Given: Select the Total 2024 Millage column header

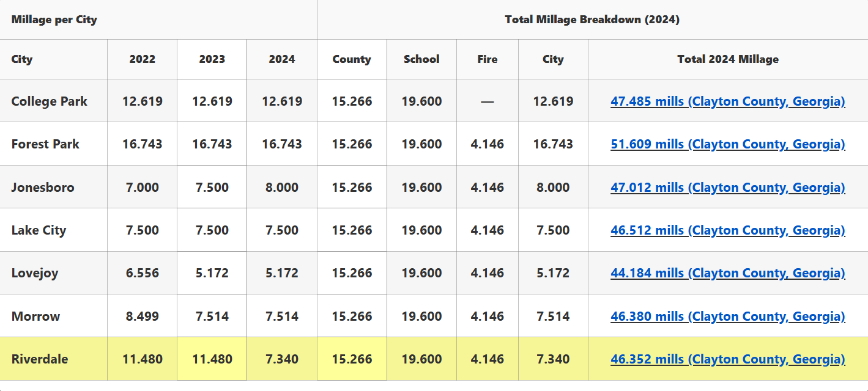Looking at the screenshot, I should pos(727,59).
